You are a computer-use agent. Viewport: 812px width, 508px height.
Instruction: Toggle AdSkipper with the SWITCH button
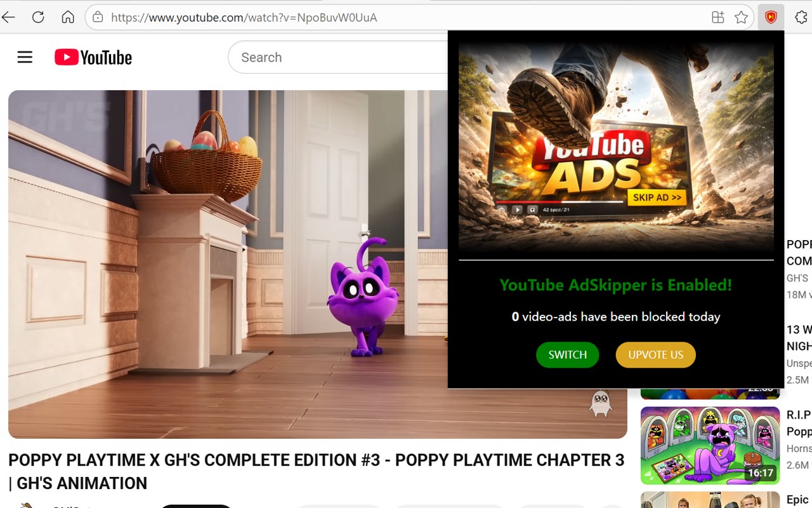(567, 355)
